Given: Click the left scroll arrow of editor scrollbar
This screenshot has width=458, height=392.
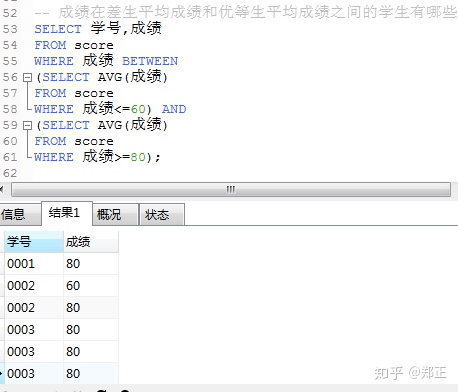Looking at the screenshot, I should (2, 190).
